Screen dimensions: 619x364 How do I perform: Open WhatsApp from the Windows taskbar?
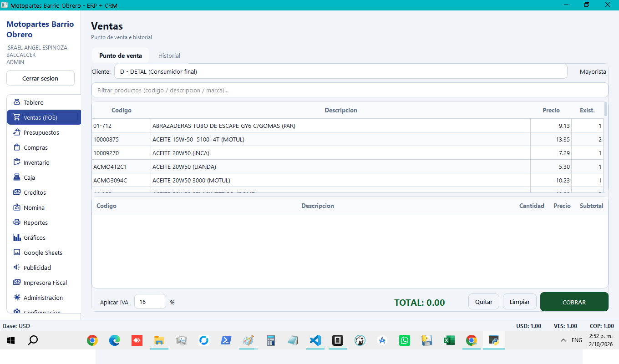point(404,340)
